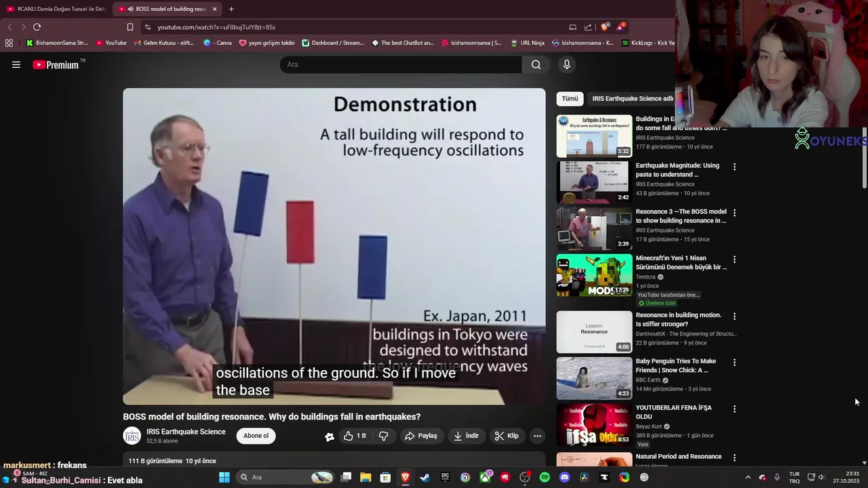The image size is (868, 488).
Task: Open 'yayın gelişim takibi' bookmark
Action: coord(267,43)
